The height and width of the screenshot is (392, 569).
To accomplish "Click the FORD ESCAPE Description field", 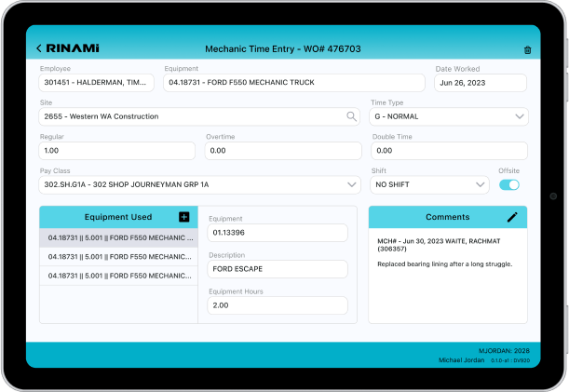I will click(x=278, y=269).
